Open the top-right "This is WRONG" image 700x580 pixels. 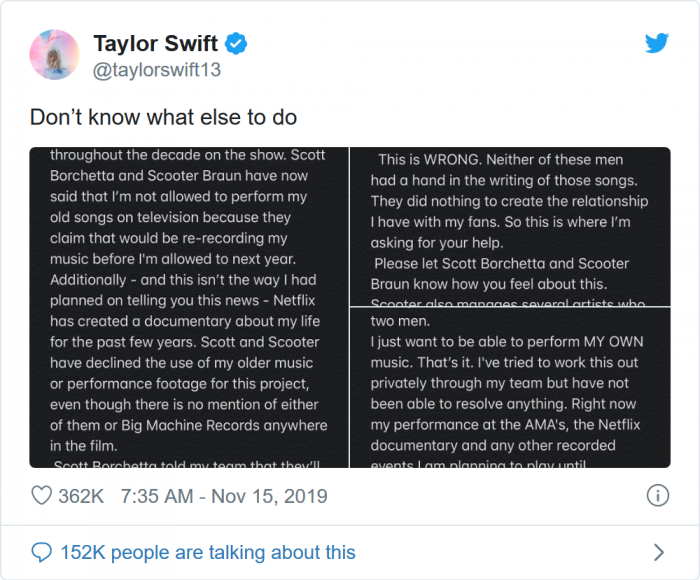coord(510,226)
